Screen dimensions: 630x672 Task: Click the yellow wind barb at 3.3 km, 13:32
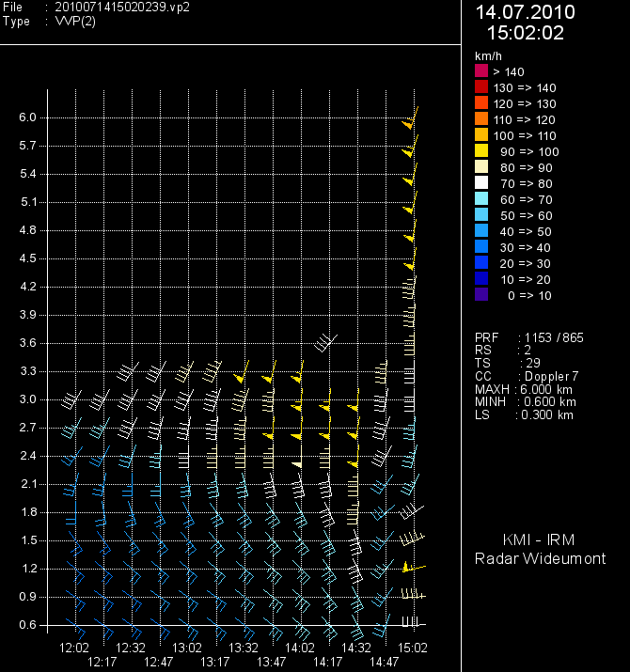(242, 374)
